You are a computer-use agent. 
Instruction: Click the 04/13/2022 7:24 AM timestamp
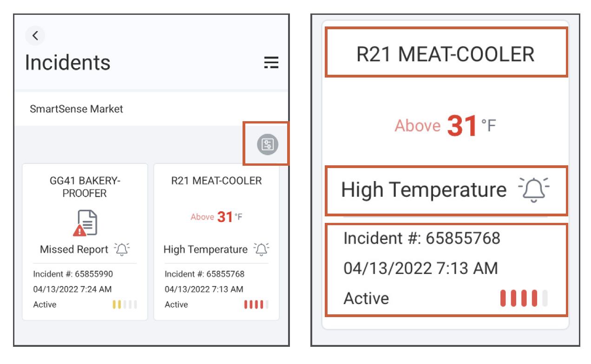(72, 289)
